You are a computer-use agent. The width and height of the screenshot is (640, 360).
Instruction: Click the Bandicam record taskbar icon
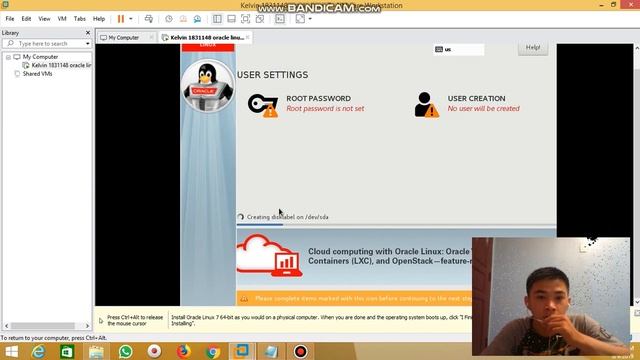pyautogui.click(x=300, y=351)
